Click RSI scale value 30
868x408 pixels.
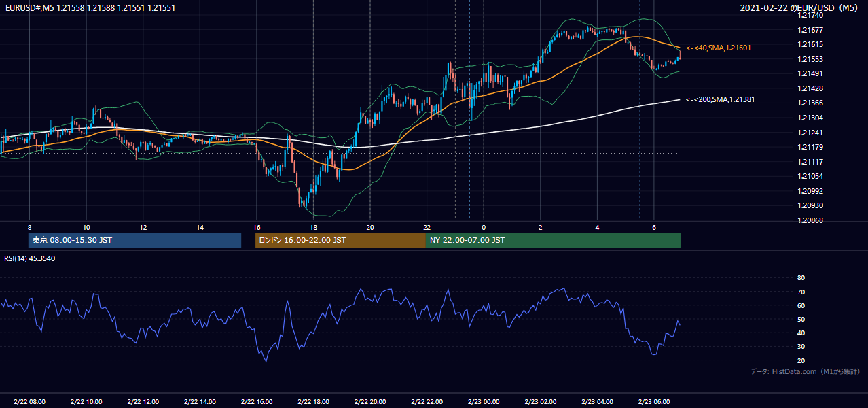coord(801,347)
